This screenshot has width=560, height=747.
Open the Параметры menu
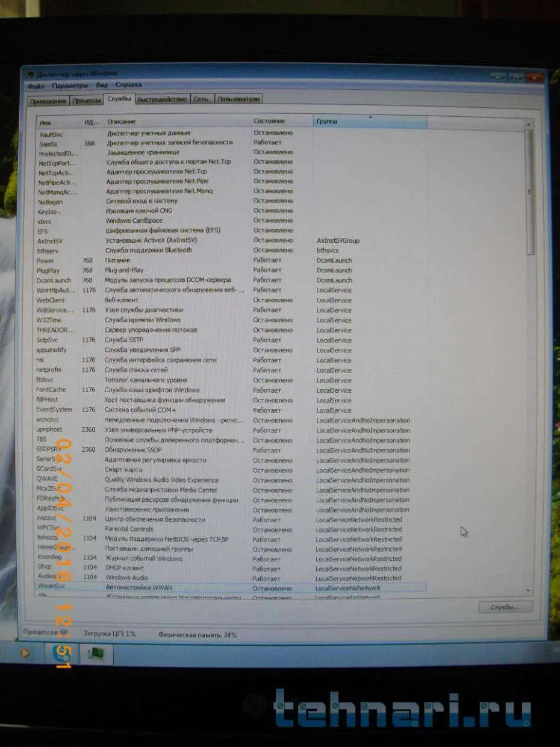70,86
